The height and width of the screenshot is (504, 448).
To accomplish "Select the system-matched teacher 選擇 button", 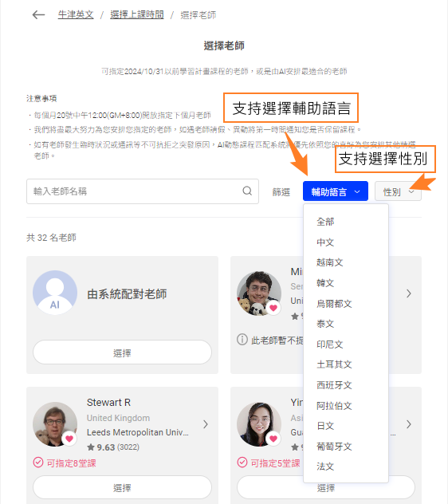I will (x=122, y=352).
